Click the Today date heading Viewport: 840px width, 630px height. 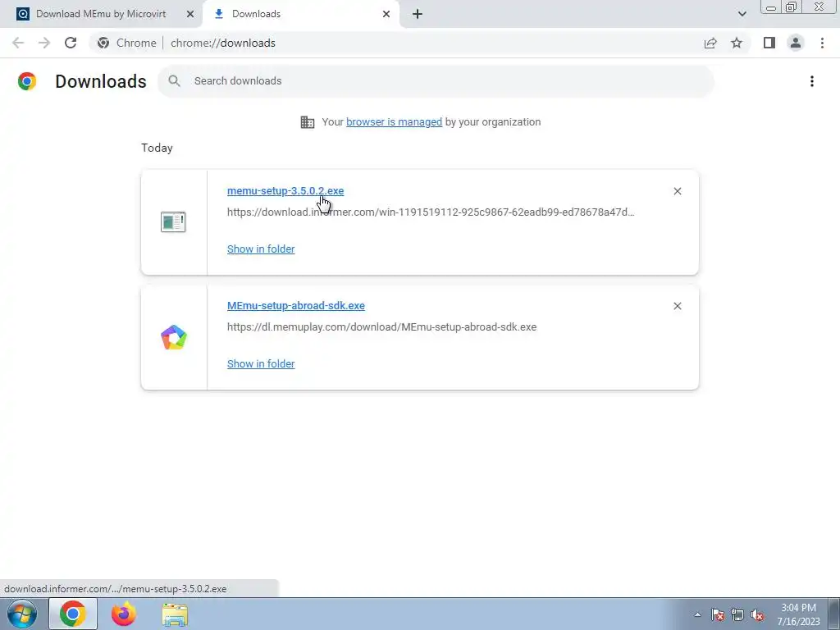click(x=157, y=148)
